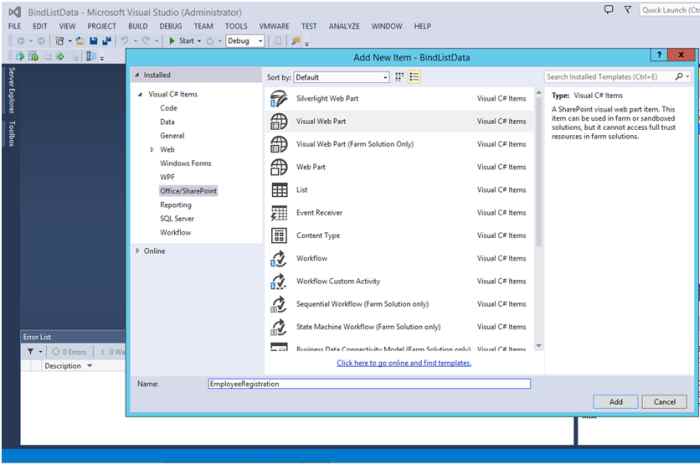Open the TOOLS menu
Screen dimensions: 700x465
236,26
